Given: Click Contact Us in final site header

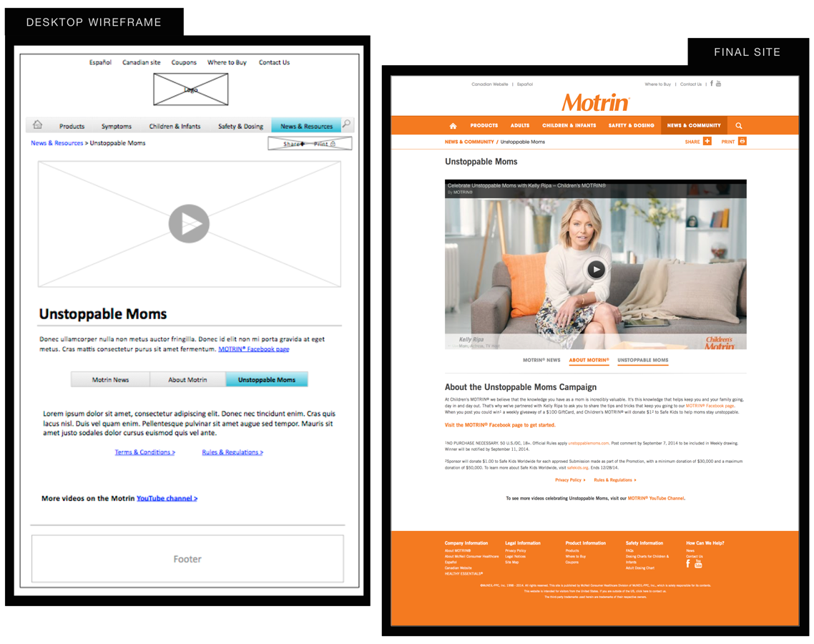Looking at the screenshot, I should (690, 84).
